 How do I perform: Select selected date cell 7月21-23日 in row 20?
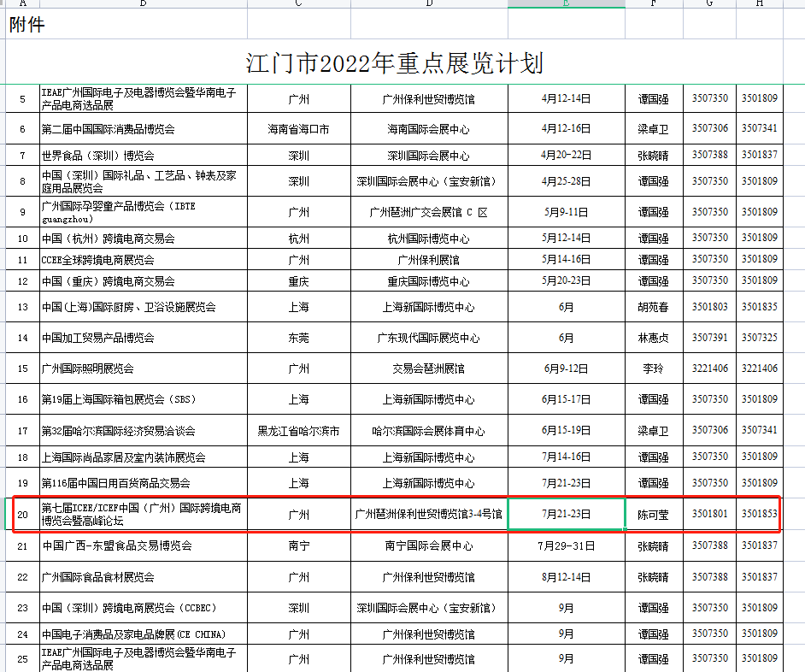567,514
